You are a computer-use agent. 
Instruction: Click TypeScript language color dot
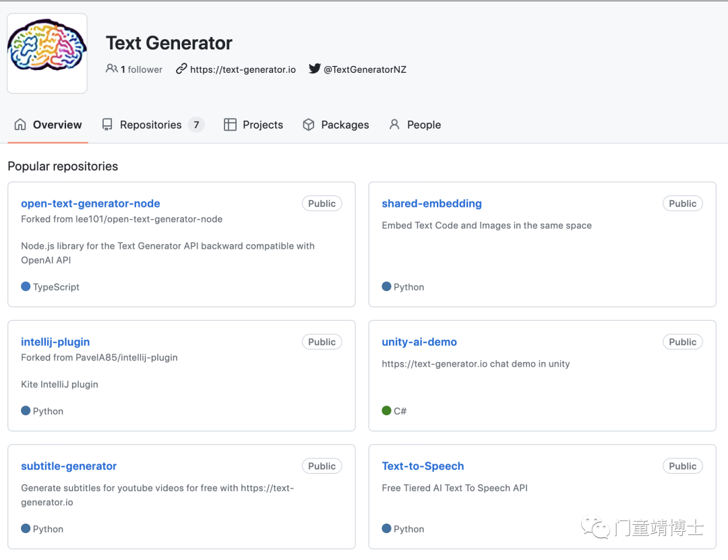pyautogui.click(x=26, y=286)
